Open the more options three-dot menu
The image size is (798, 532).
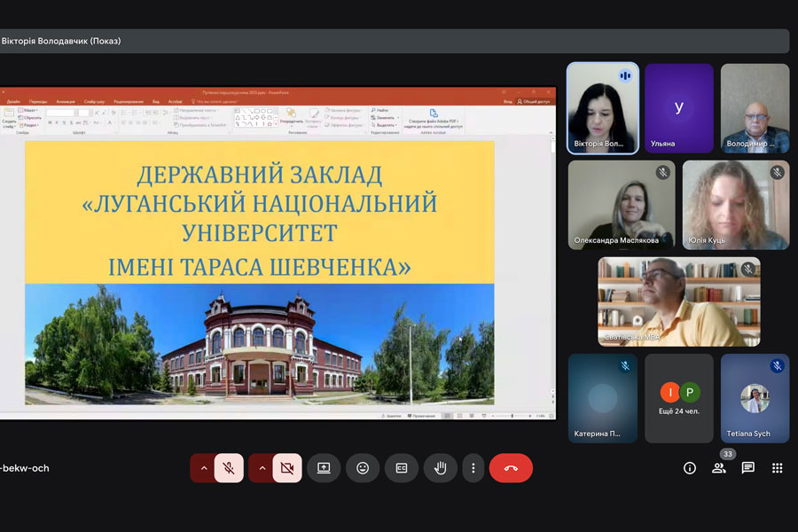(x=473, y=468)
